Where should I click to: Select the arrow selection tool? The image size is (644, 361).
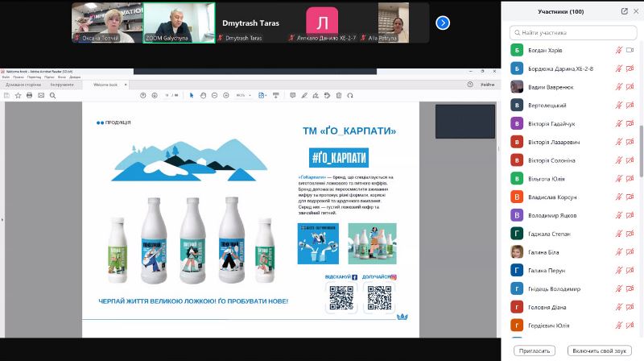coord(192,95)
